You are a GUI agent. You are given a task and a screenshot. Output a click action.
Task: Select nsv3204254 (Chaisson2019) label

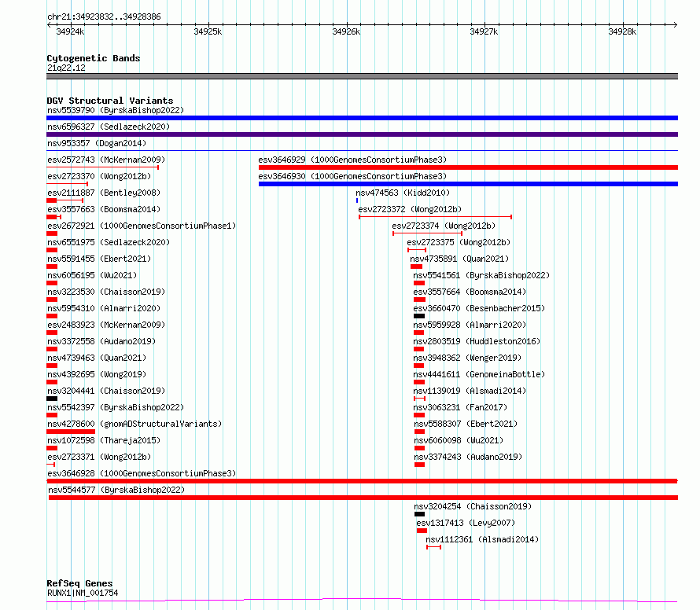coord(473,506)
